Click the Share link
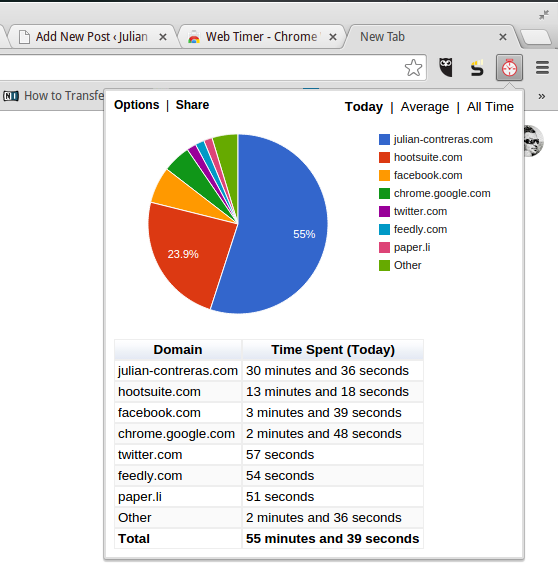Viewport: 558px width, 586px height. [x=192, y=105]
